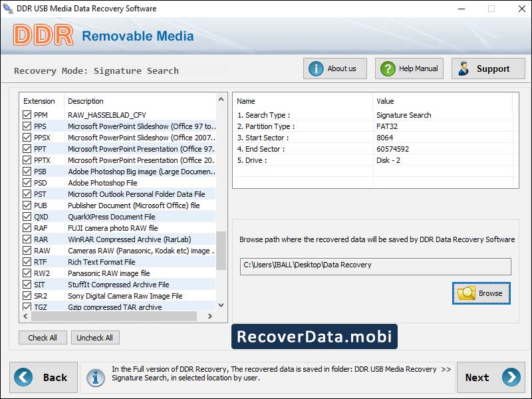
Task: Click the "Signature Search" value cell
Action: coord(404,115)
